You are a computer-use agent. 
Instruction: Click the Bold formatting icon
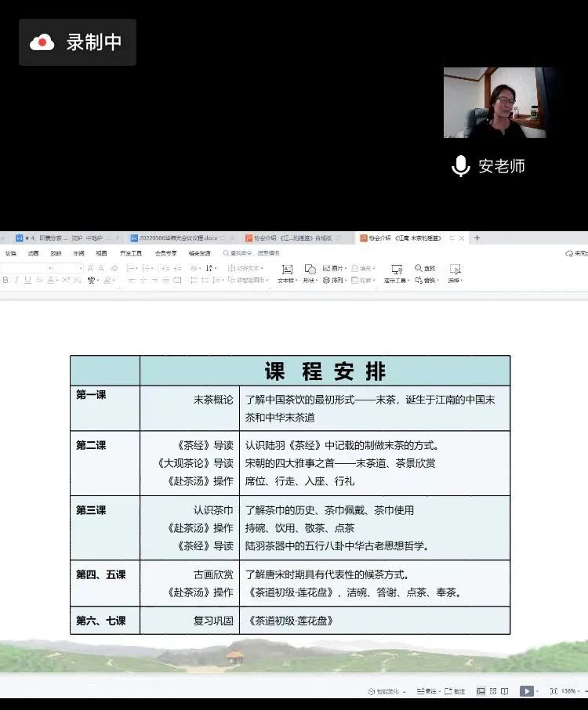point(5,281)
